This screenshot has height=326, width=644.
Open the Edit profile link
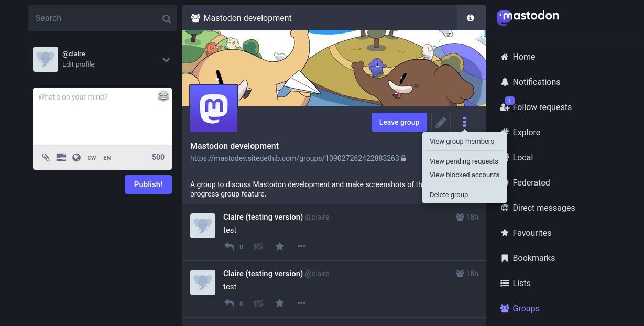(x=79, y=64)
